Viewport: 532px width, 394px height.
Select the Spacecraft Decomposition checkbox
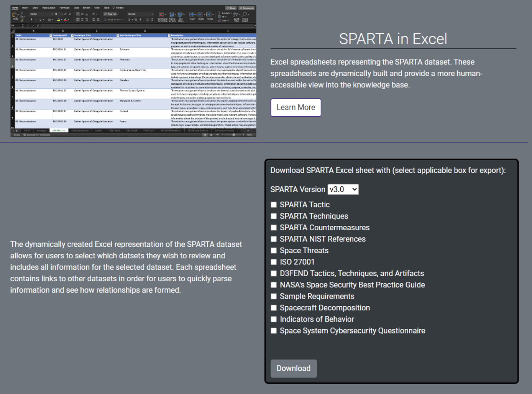274,308
